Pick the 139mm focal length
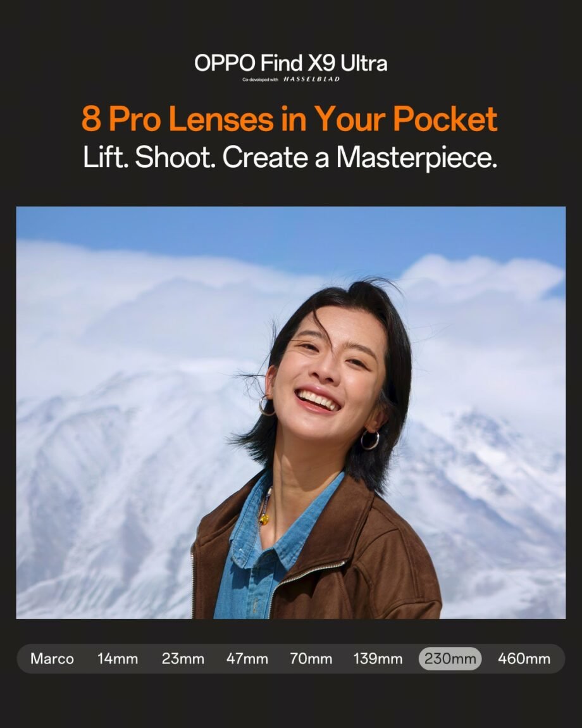 [378, 659]
